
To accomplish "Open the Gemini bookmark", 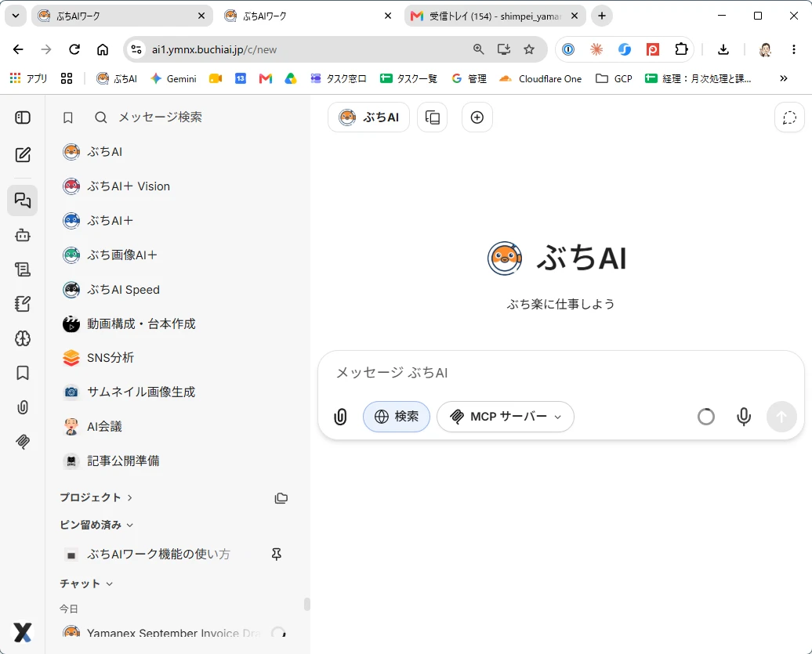I will click(x=173, y=78).
